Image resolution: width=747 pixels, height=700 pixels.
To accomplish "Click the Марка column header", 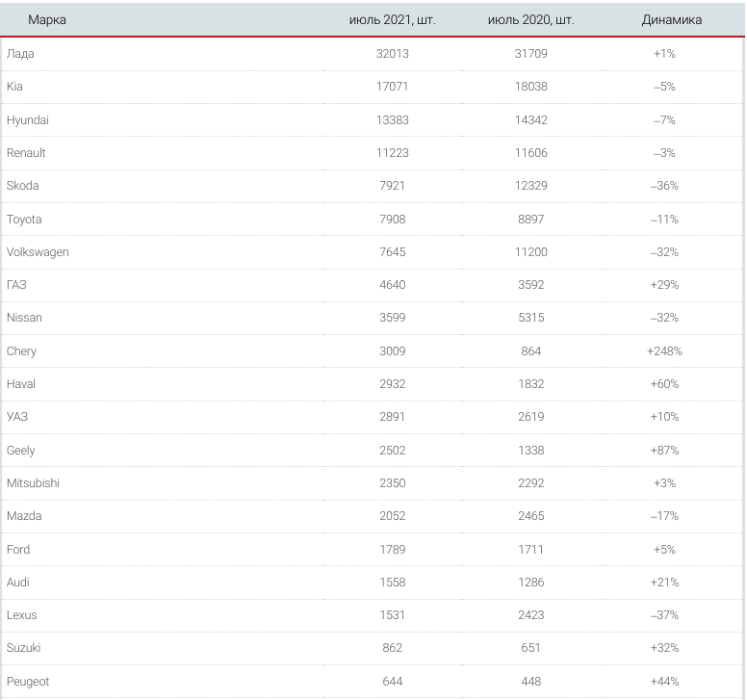I will coord(46,19).
